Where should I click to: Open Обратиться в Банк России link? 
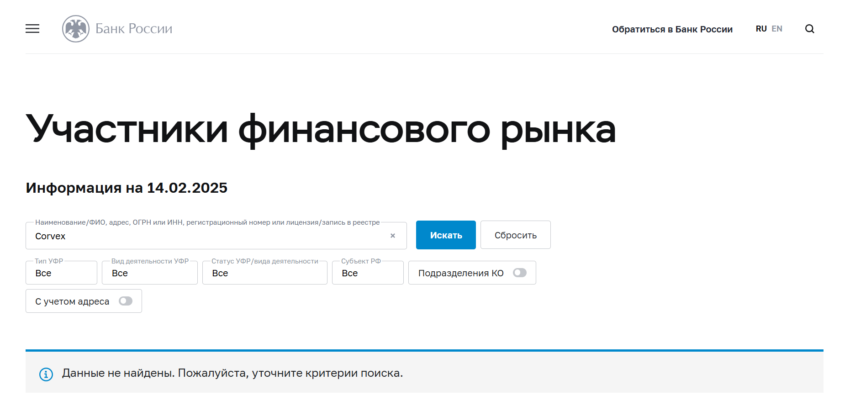pos(672,29)
